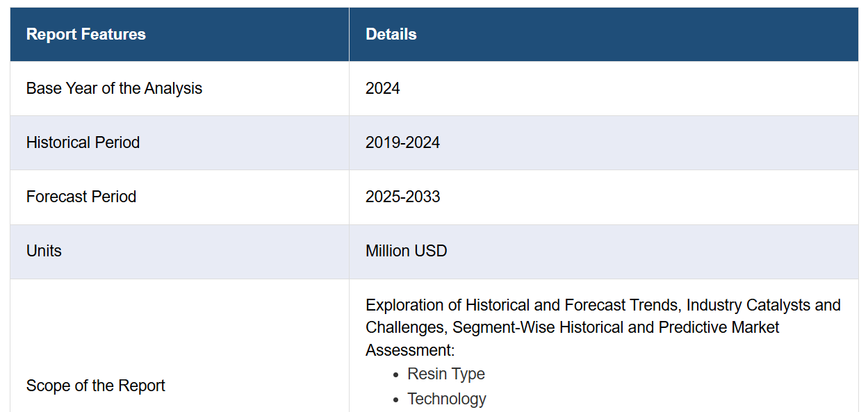The image size is (868, 412).
Task: Click the Million USD value
Action: point(406,252)
